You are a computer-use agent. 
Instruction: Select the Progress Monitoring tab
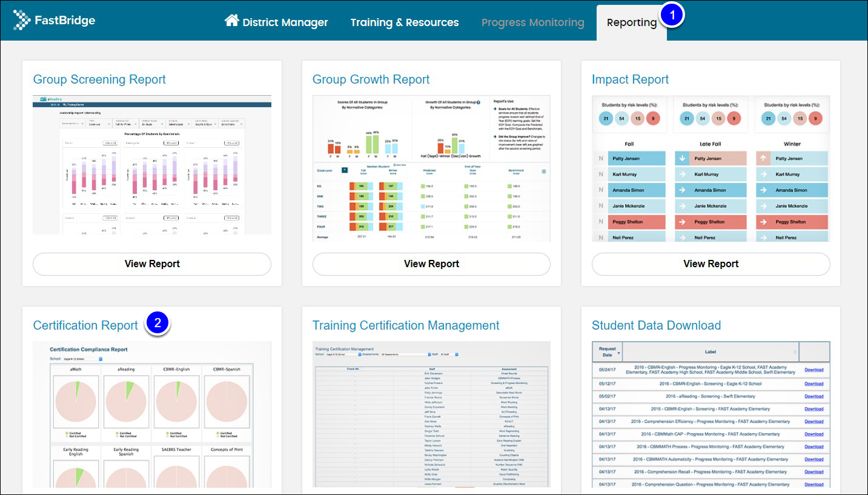coord(533,22)
